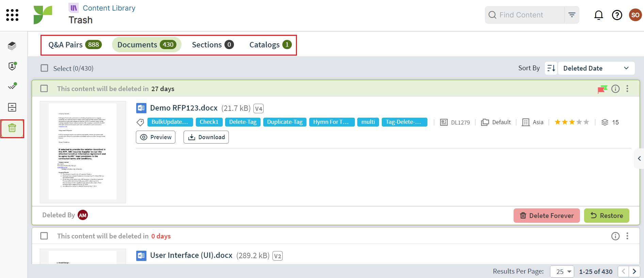
Task: Click the V4 version badge
Action: 258,108
